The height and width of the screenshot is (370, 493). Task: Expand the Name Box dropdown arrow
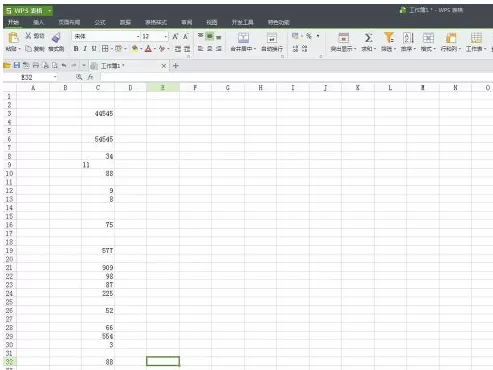tap(55, 77)
